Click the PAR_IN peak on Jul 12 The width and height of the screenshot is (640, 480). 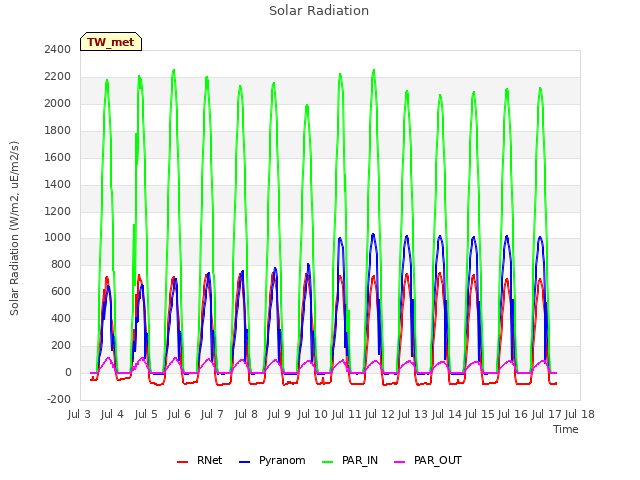coord(373,71)
